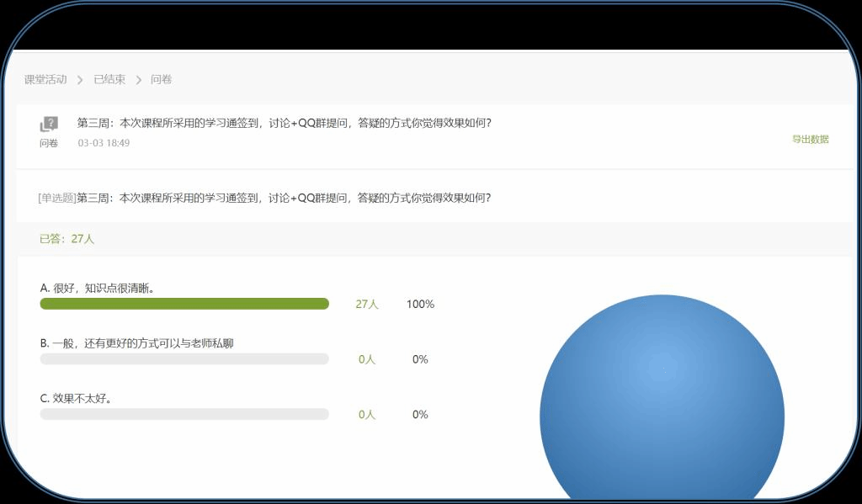
Task: Select the 问卷 breadcrumb item
Action: click(161, 80)
